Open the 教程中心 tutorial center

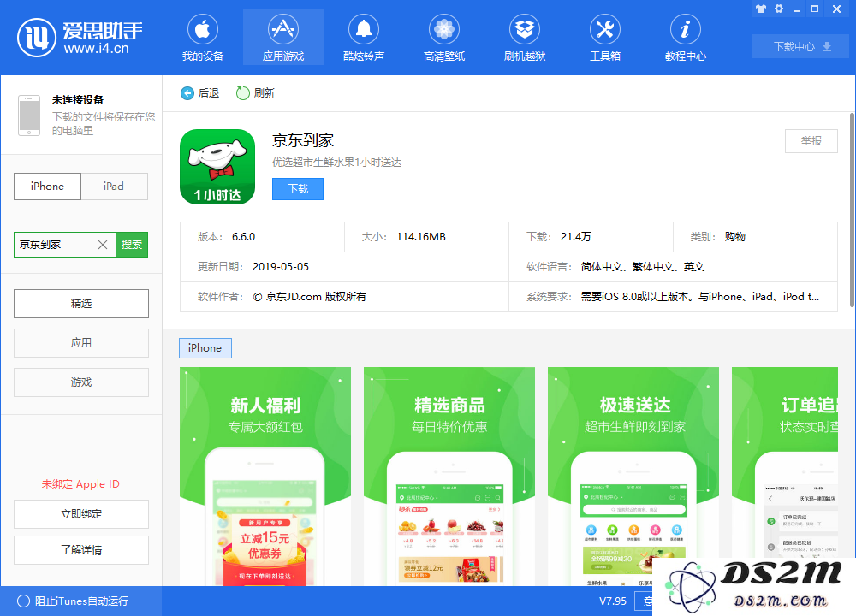tap(685, 38)
